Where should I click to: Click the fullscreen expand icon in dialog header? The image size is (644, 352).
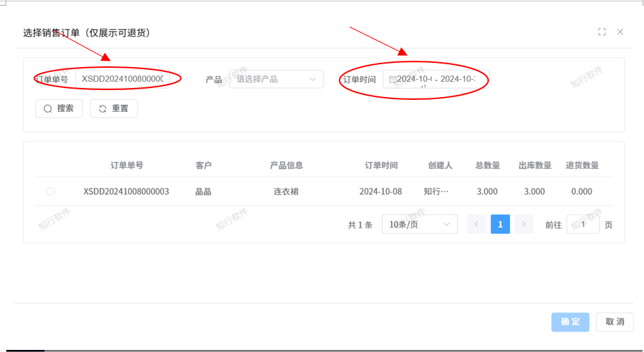click(x=601, y=32)
